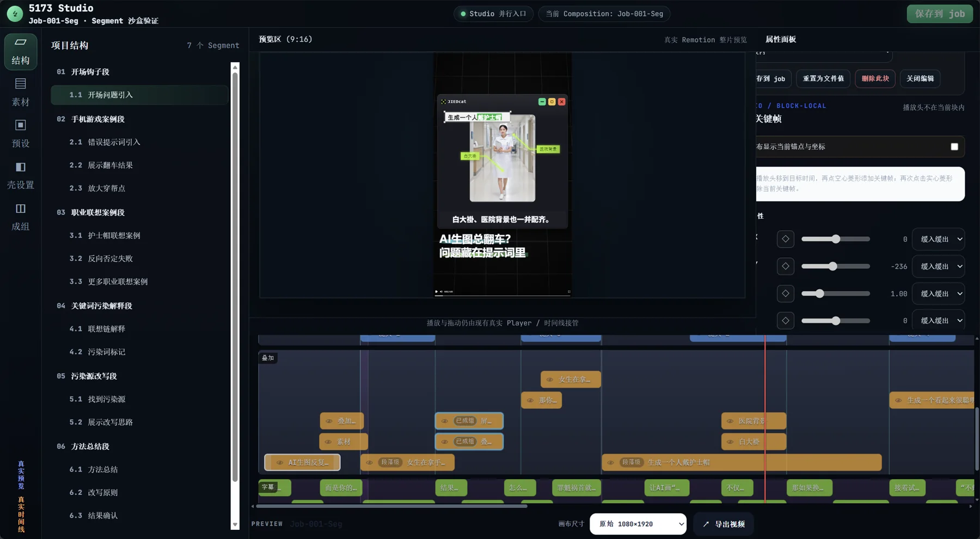Click the Studio 并行入口 pill
The height and width of the screenshot is (539, 980).
(x=493, y=14)
